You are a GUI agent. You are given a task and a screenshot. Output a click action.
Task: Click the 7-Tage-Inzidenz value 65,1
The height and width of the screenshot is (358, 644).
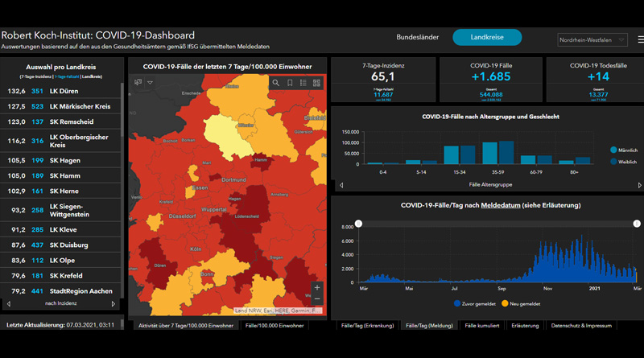pos(383,76)
